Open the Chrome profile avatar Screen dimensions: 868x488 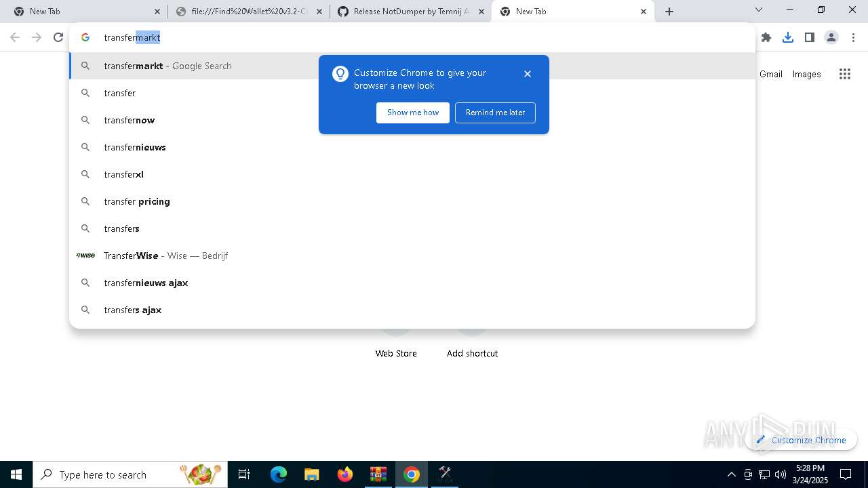[x=831, y=38]
